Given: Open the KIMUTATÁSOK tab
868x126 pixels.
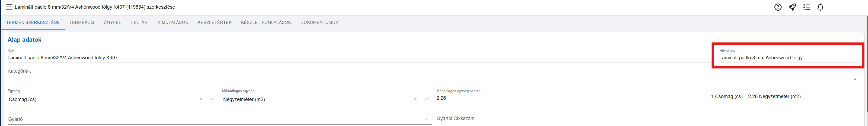Looking at the screenshot, I should pyautogui.click(x=173, y=22).
